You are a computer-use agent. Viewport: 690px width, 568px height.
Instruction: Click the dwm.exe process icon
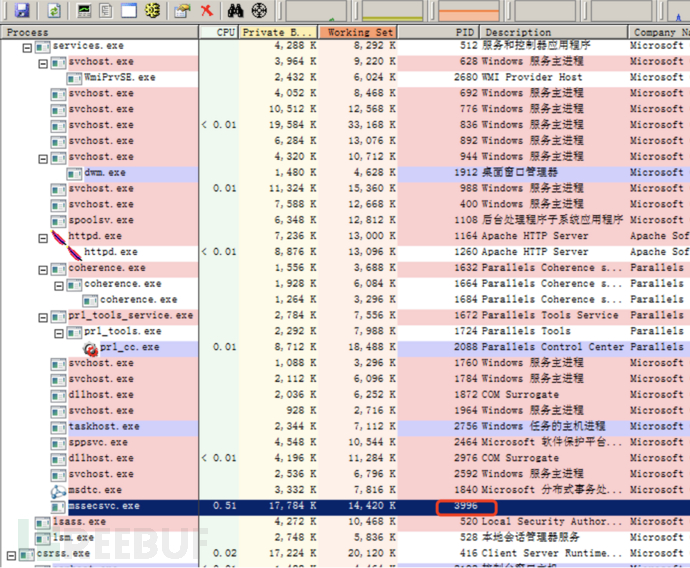tap(74, 174)
